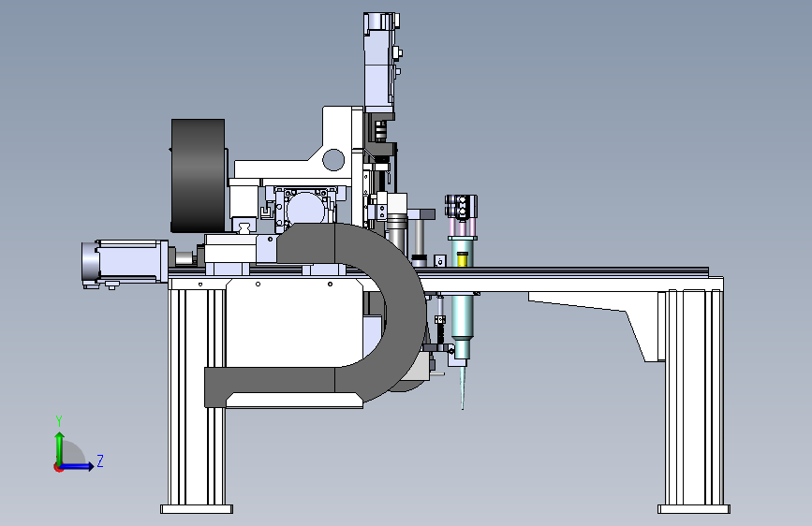
Task: Click the dual-port fitting atop the syringe
Action: tap(461, 207)
